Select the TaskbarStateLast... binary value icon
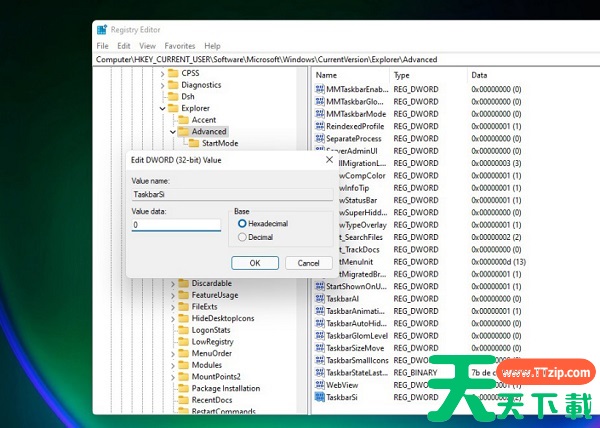600x428 pixels. 320,372
